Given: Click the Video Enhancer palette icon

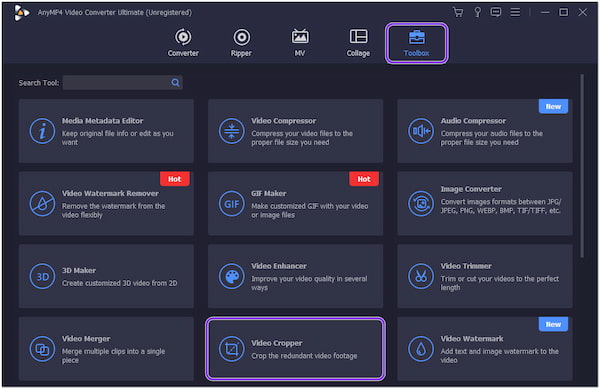Looking at the screenshot, I should 232,276.
